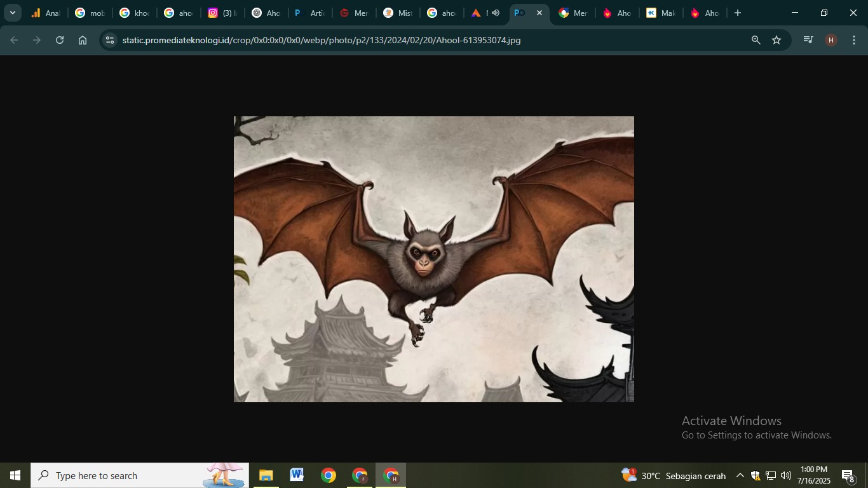Image resolution: width=868 pixels, height=488 pixels.
Task: Open a new tab
Action: point(738,13)
